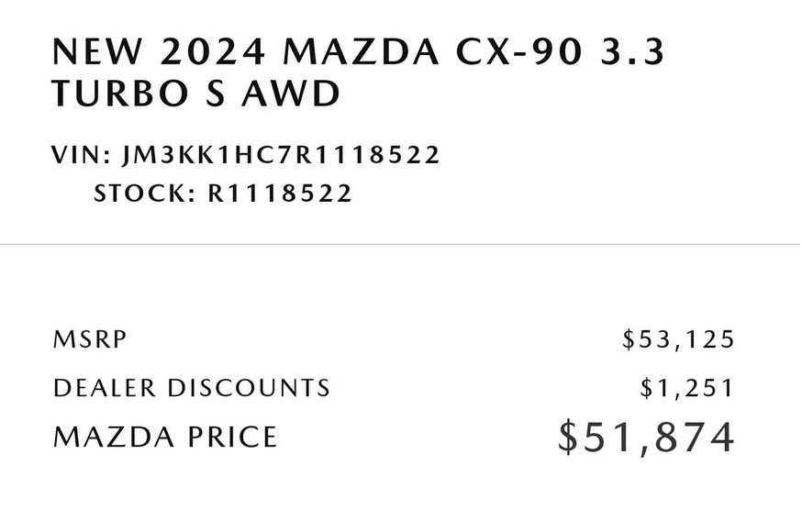Click the MSRP label
802x532 pixels.
pos(90,340)
